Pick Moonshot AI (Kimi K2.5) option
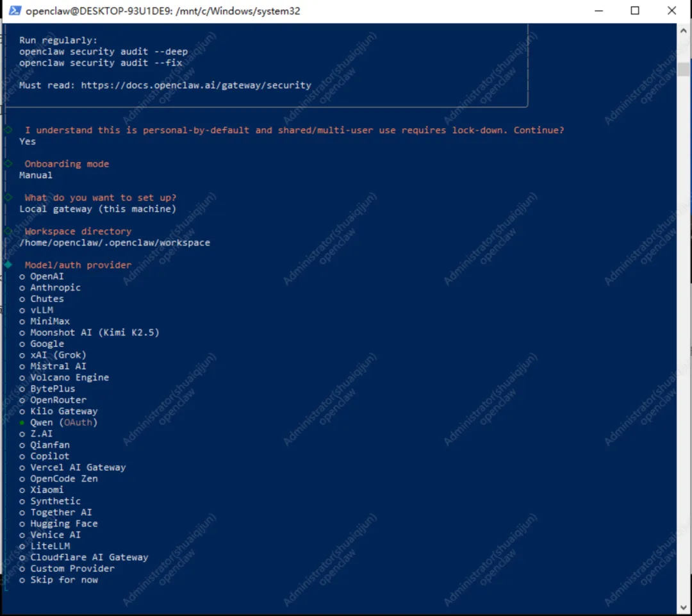Viewport: 692px width, 616px height. pyautogui.click(x=90, y=333)
